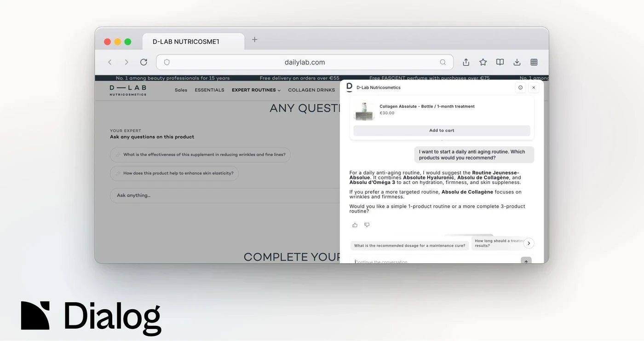This screenshot has height=341, width=644.
Task: Send the chat message with the arrow button
Action: (526, 261)
